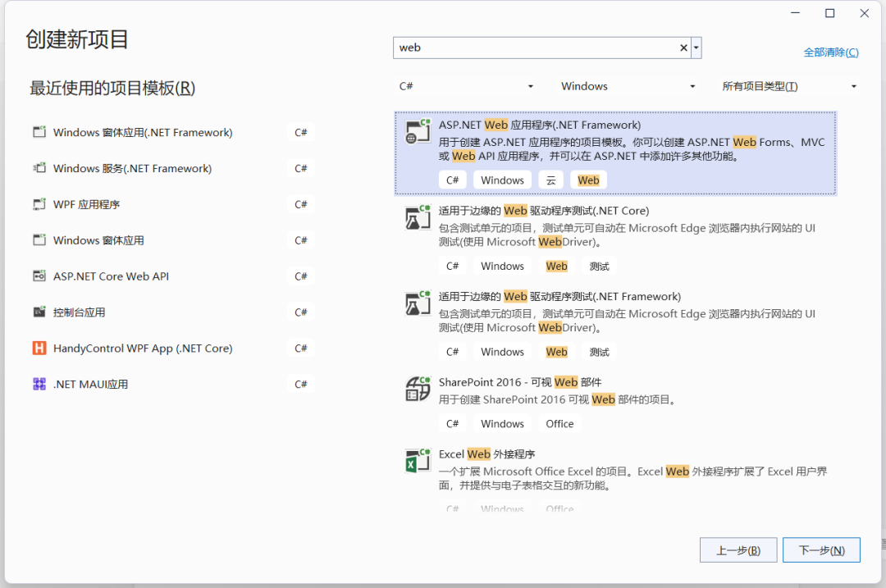This screenshot has width=886, height=588.
Task: Click the Windows 服务(.NET Framework) template icon
Action: (x=39, y=168)
